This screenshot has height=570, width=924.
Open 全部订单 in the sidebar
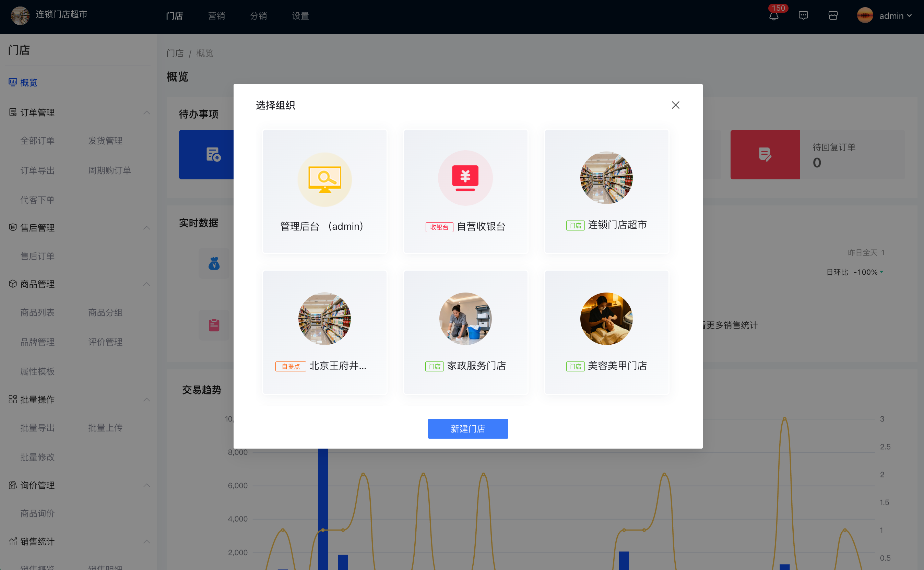click(37, 141)
